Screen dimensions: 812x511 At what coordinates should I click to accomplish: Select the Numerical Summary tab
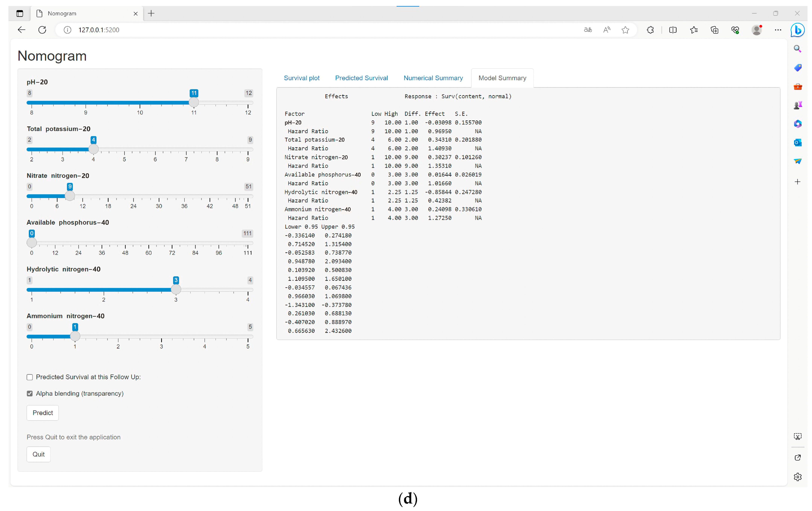[433, 78]
